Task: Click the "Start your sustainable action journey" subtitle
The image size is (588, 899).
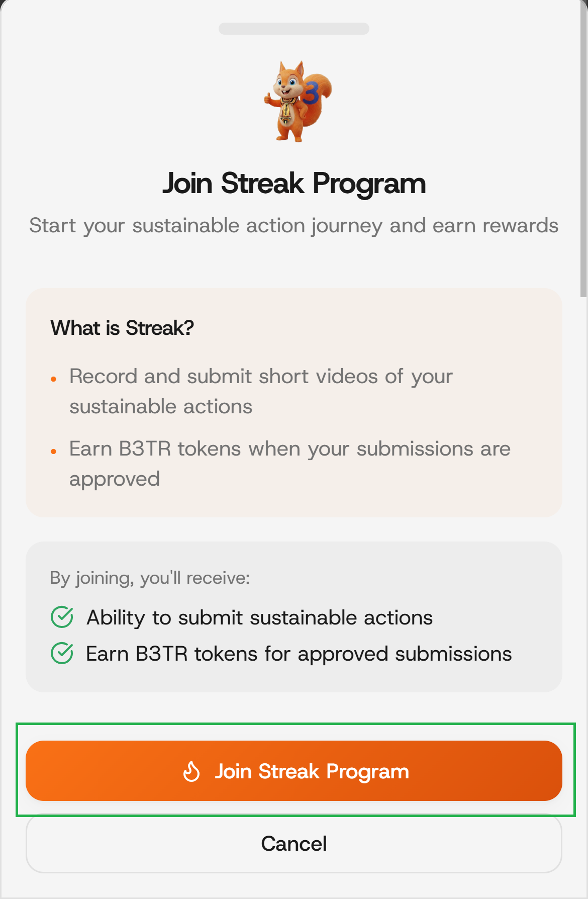Action: point(293,226)
